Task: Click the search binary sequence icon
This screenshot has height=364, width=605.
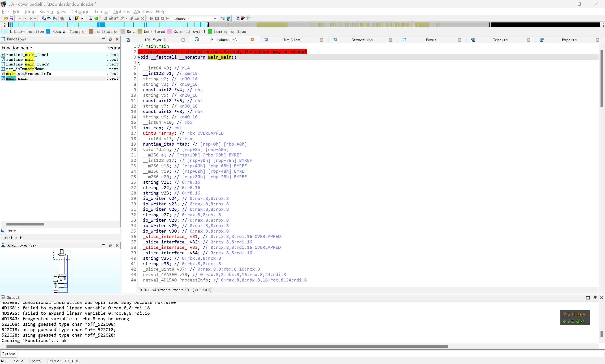Action: pyautogui.click(x=55, y=18)
